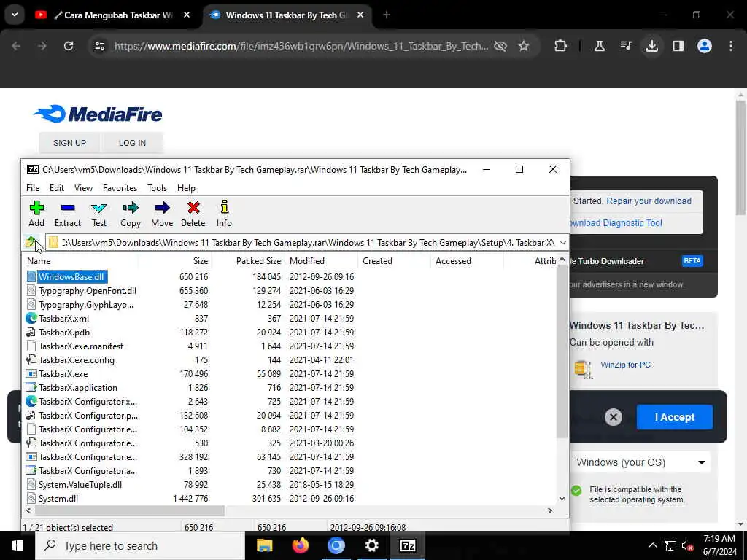Select System.ValueTuple.dll file
Screen dimensions: 747x560
[x=80, y=485]
